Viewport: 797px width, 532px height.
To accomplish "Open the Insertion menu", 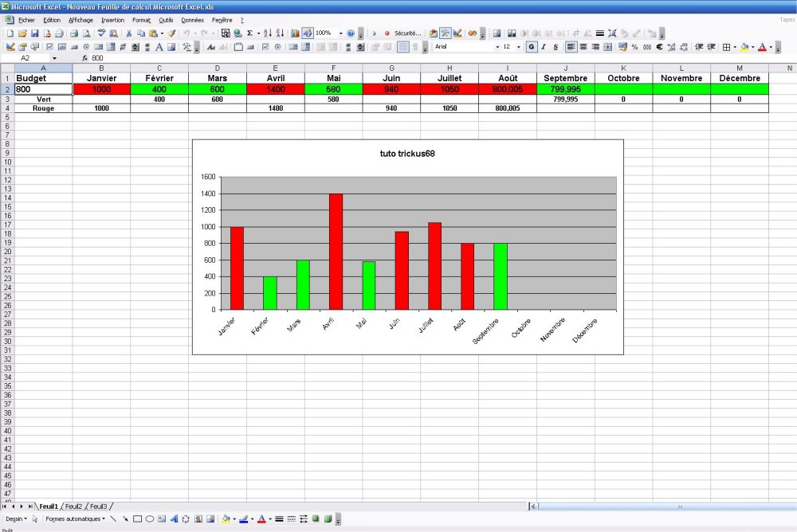I will [112, 19].
